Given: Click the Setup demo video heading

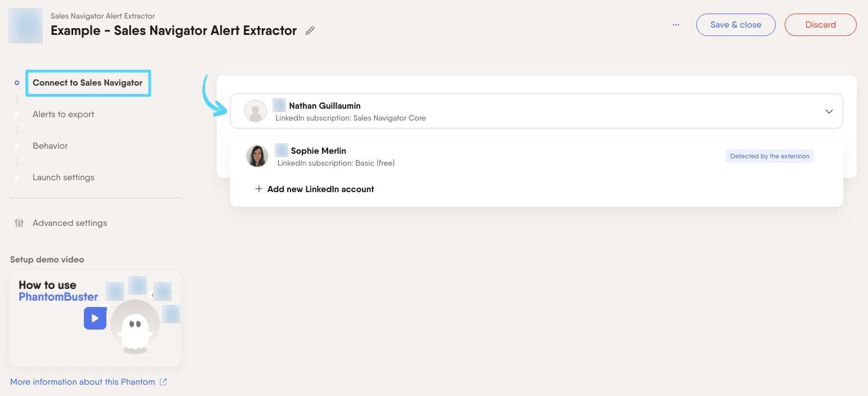Looking at the screenshot, I should [47, 260].
